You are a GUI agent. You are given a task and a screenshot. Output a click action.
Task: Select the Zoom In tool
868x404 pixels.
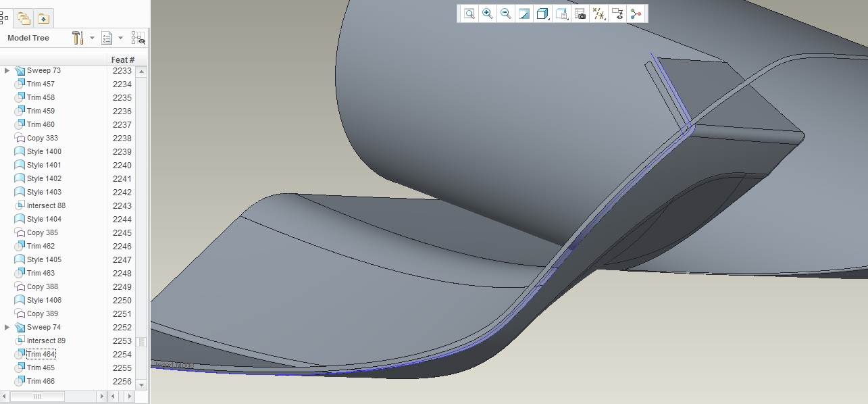[487, 14]
